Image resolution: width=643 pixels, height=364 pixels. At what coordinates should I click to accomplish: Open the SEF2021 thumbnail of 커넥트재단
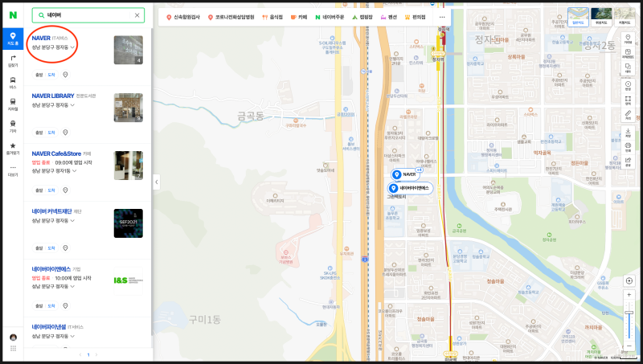[129, 223]
